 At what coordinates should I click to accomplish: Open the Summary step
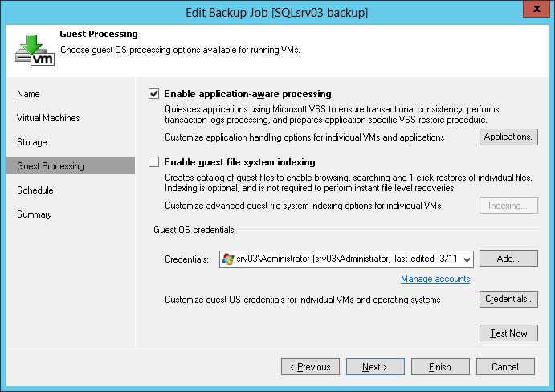coord(35,214)
